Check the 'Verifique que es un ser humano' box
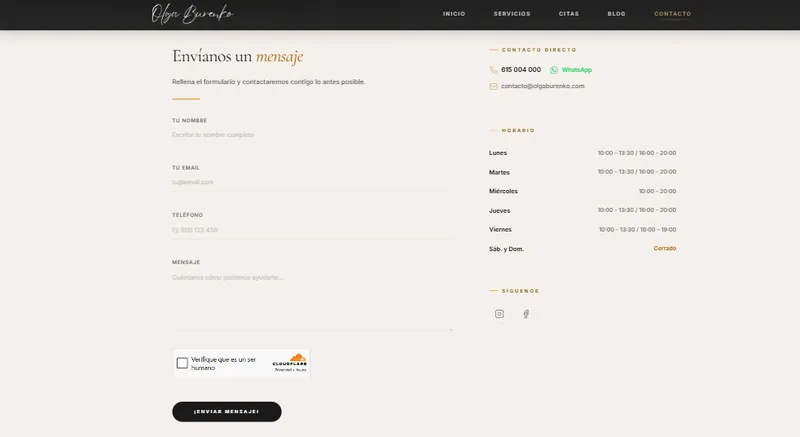 coord(182,363)
